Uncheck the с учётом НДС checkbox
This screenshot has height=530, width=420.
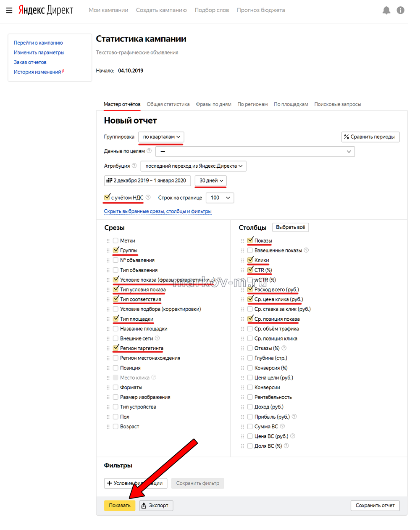coord(107,197)
